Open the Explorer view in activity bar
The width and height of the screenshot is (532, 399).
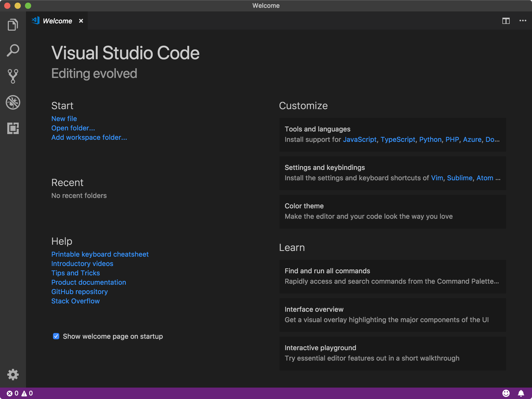coord(13,25)
